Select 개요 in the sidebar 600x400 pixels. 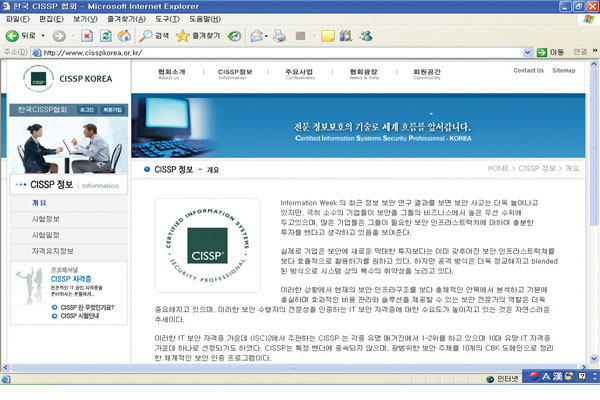tap(39, 203)
